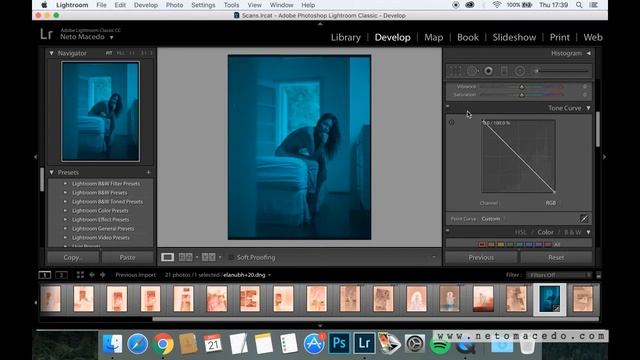Go back with filmstrip left arrow
640x360 pixels.
tap(92, 275)
